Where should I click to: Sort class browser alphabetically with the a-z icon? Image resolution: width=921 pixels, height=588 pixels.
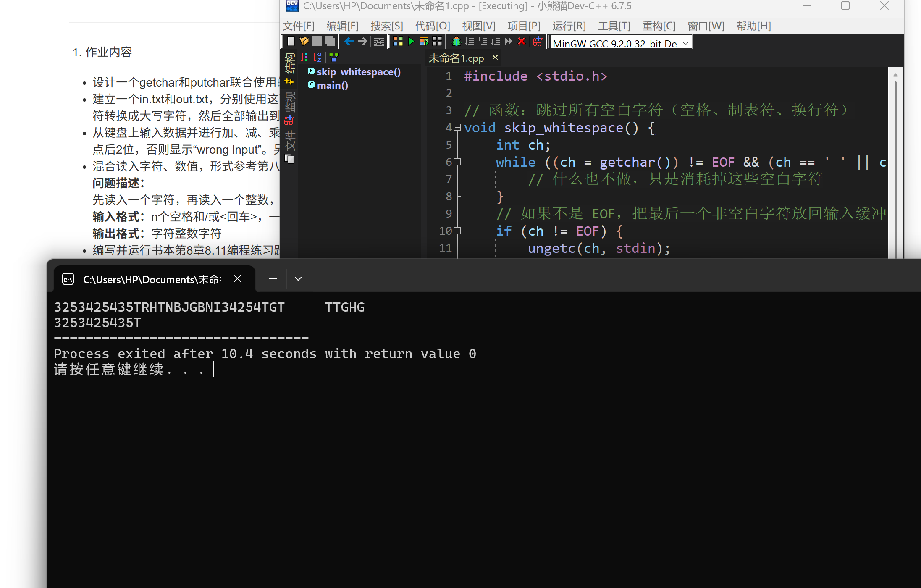(317, 57)
